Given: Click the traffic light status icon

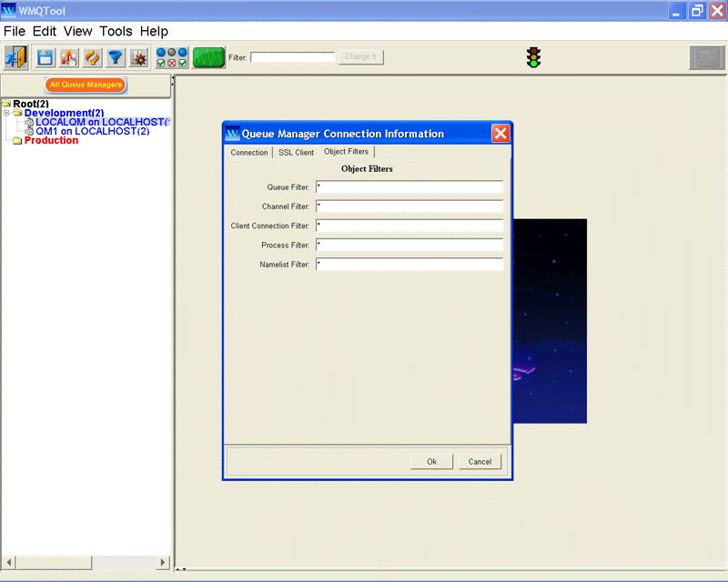Looking at the screenshot, I should (533, 56).
